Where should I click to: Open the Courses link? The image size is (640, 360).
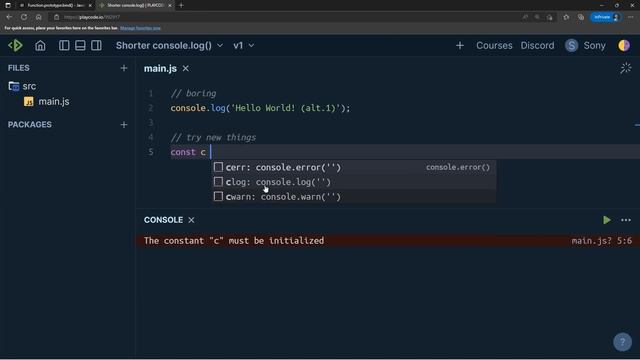pyautogui.click(x=494, y=45)
